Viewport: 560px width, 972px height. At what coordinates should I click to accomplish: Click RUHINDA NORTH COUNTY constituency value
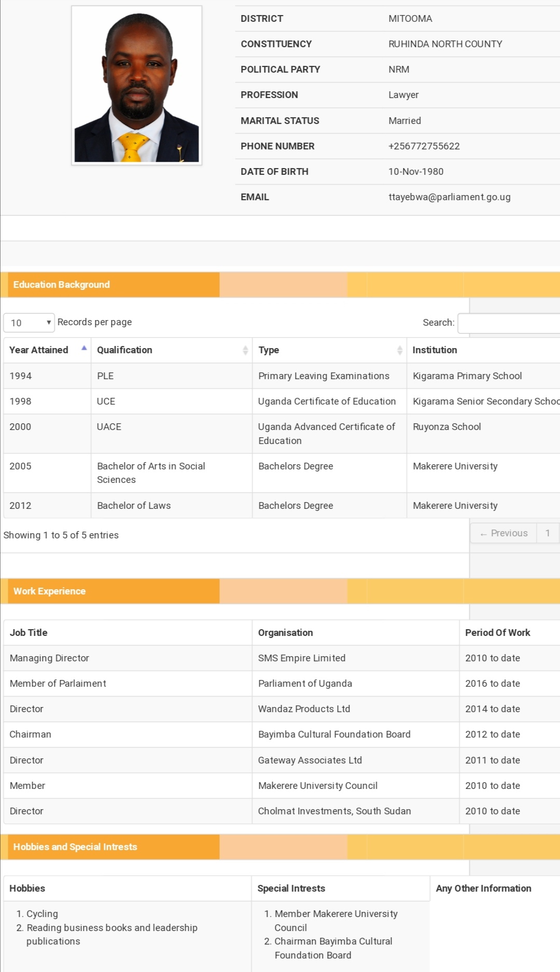(x=445, y=44)
